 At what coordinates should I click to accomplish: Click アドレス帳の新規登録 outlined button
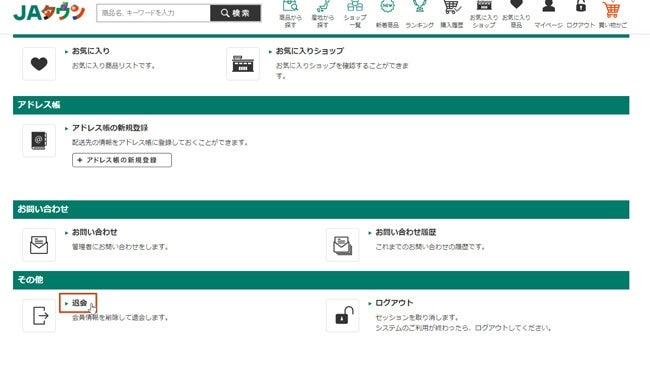[x=122, y=160]
